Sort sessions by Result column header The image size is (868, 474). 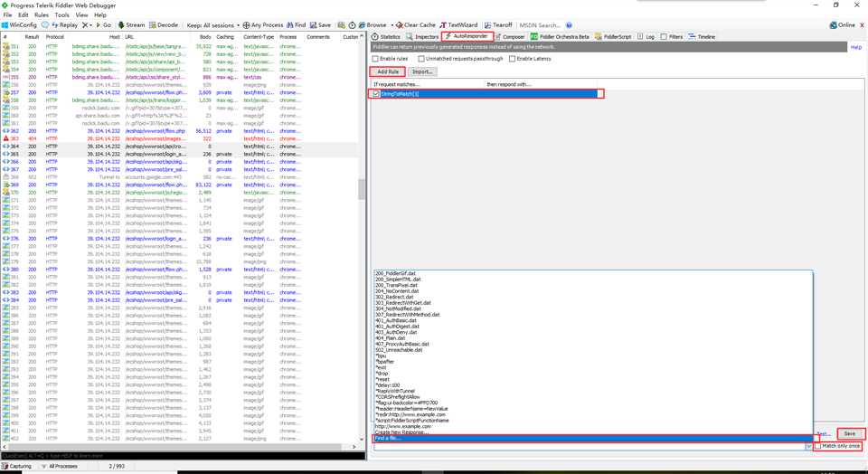pos(33,37)
